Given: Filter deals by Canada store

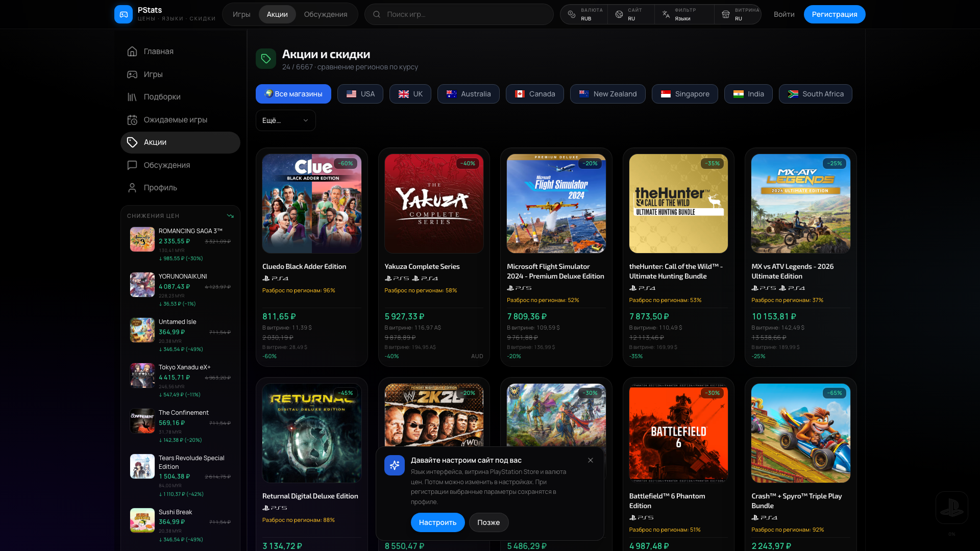Looking at the screenshot, I should click(535, 94).
